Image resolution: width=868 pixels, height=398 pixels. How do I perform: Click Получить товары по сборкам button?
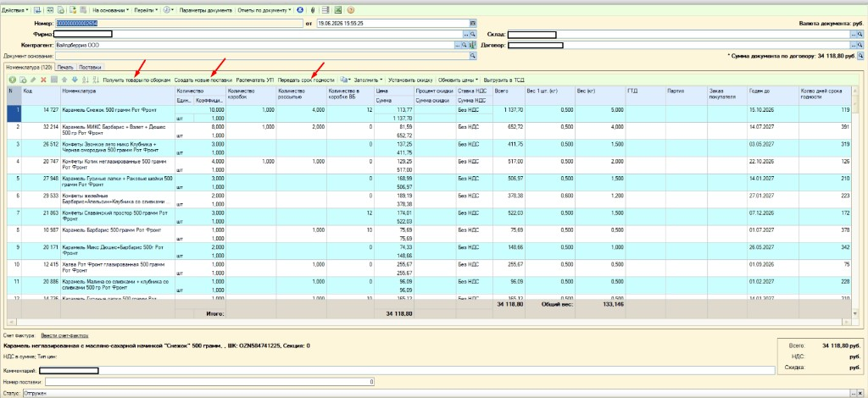click(136, 80)
